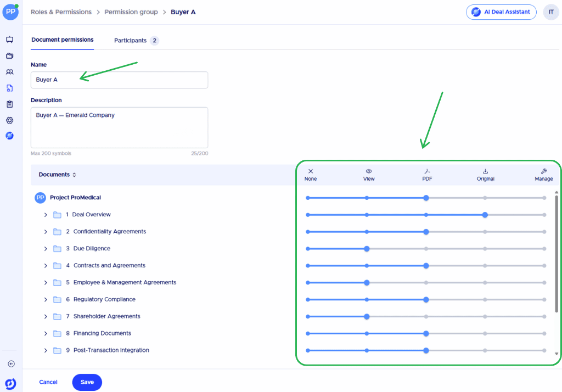Click the collapse sidebar arrow icon
Screen dimensions: 562x392
[x=11, y=363]
